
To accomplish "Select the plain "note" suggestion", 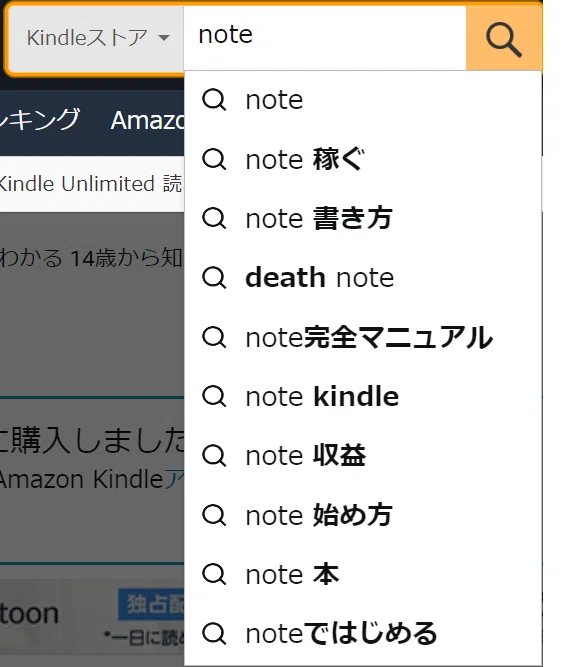I will pos(363,100).
